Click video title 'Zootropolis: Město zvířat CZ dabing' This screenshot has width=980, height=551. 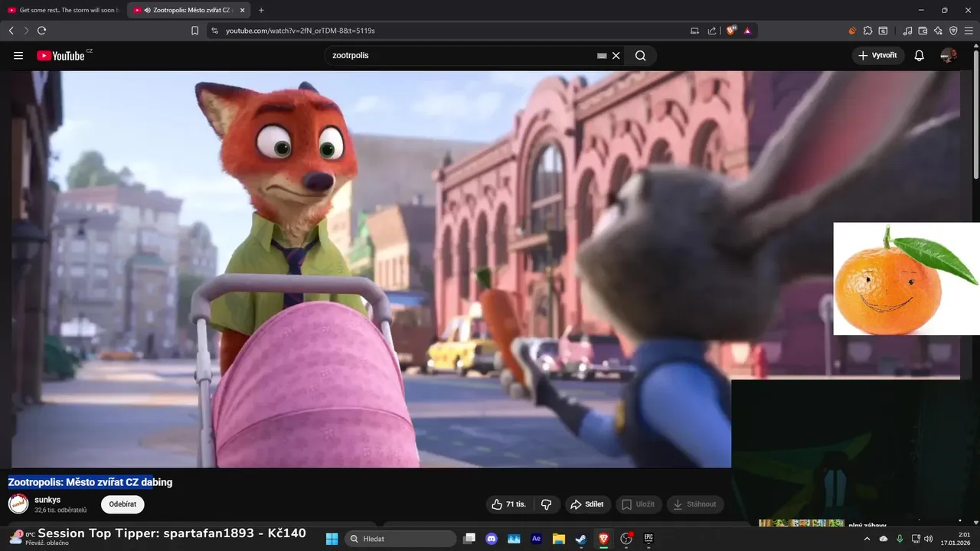[90, 482]
